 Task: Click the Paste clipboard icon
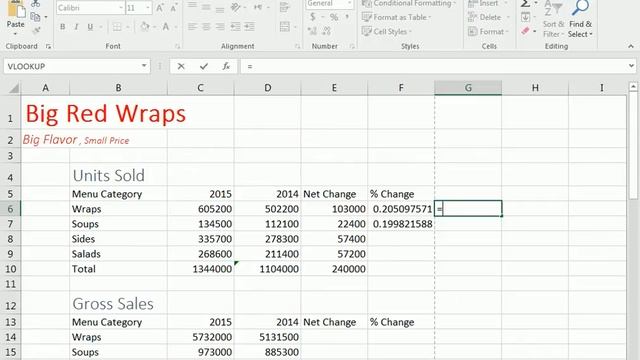16,8
